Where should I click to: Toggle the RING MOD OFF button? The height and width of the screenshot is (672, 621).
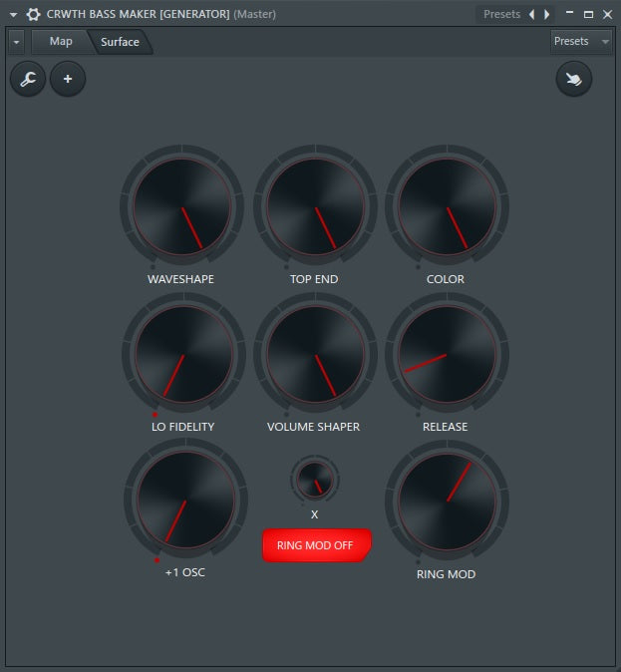pyautogui.click(x=316, y=545)
